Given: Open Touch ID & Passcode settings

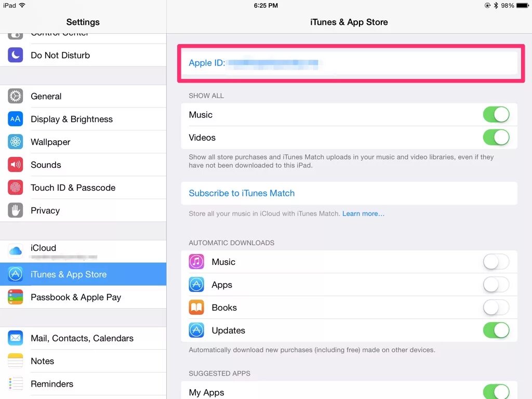Looking at the screenshot, I should click(83, 187).
